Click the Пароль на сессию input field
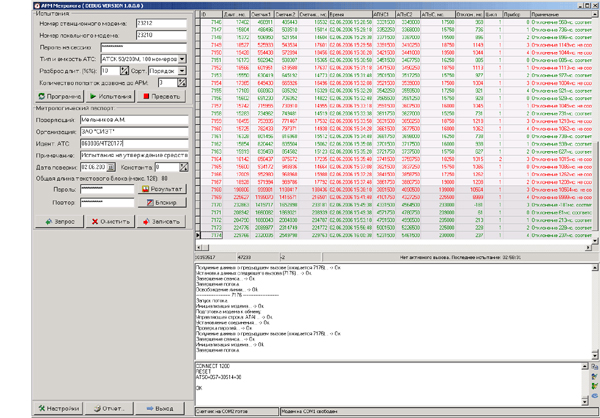This screenshot has width=600, height=418. (x=144, y=47)
